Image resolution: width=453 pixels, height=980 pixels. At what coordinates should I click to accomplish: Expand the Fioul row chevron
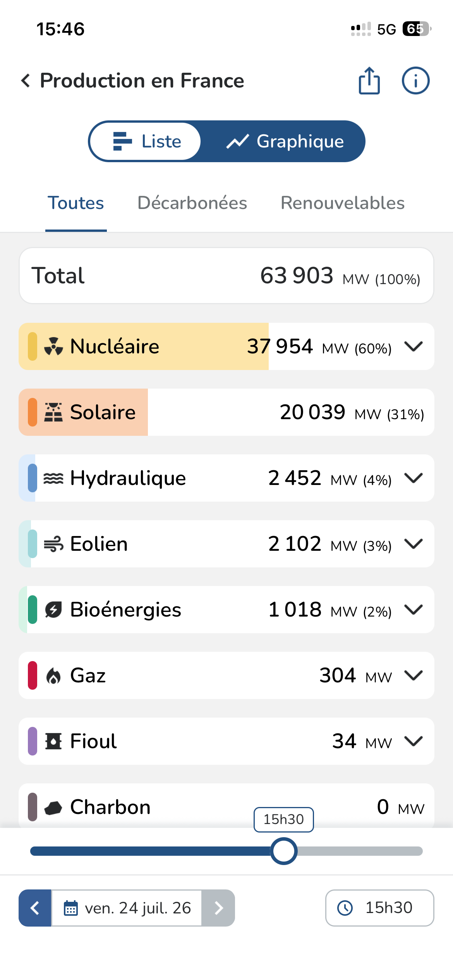[414, 741]
